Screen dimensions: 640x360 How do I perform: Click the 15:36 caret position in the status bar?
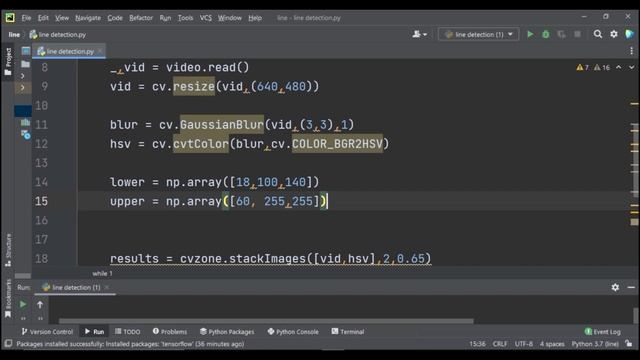[477, 344]
